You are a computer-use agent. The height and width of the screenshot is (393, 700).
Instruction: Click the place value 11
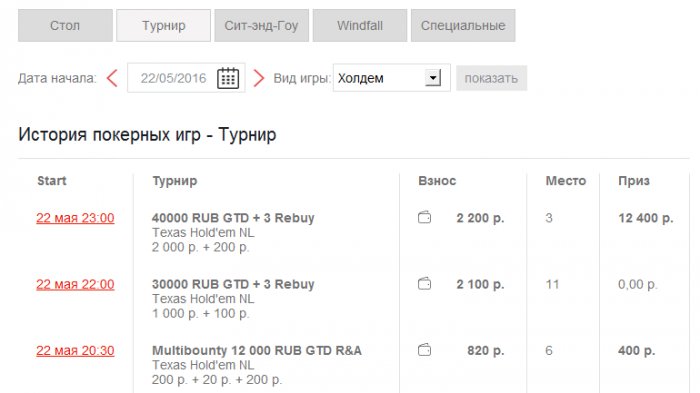[x=552, y=284]
